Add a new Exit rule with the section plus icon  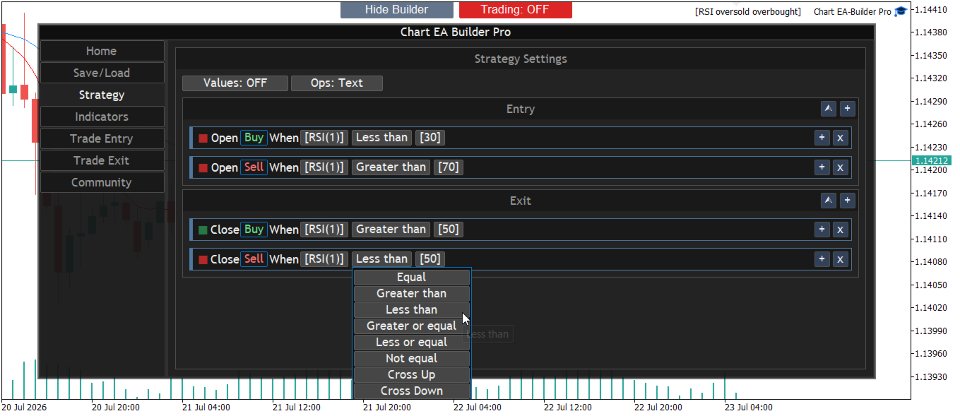tap(847, 200)
